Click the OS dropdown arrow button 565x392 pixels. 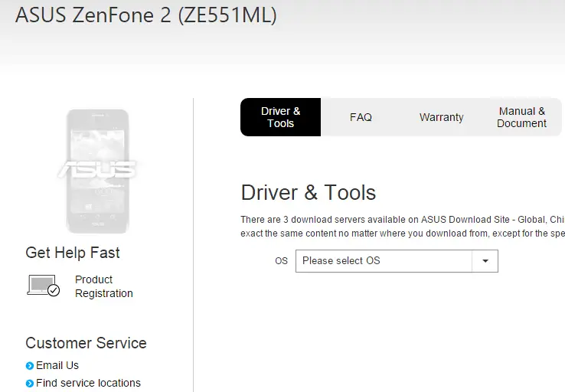pos(485,261)
